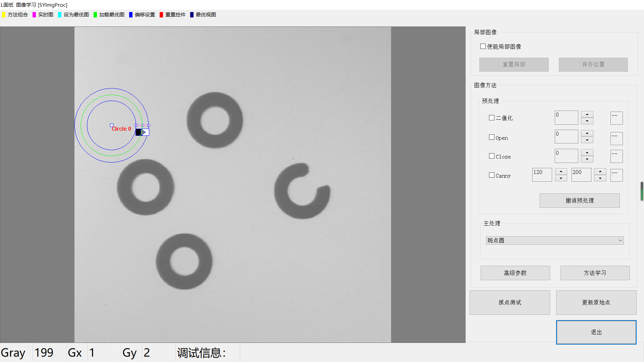Click the yellow 方法组合 toolbar icon
The image size is (644, 362).
pos(4,15)
